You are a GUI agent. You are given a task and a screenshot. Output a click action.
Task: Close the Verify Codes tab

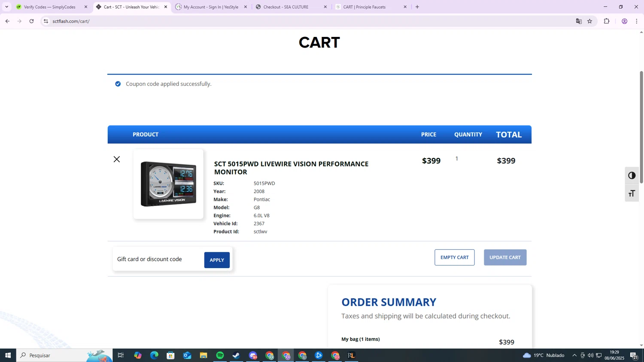86,7
